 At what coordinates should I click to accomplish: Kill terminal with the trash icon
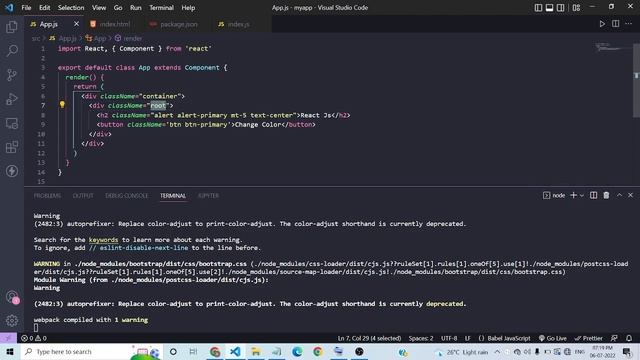(x=606, y=196)
